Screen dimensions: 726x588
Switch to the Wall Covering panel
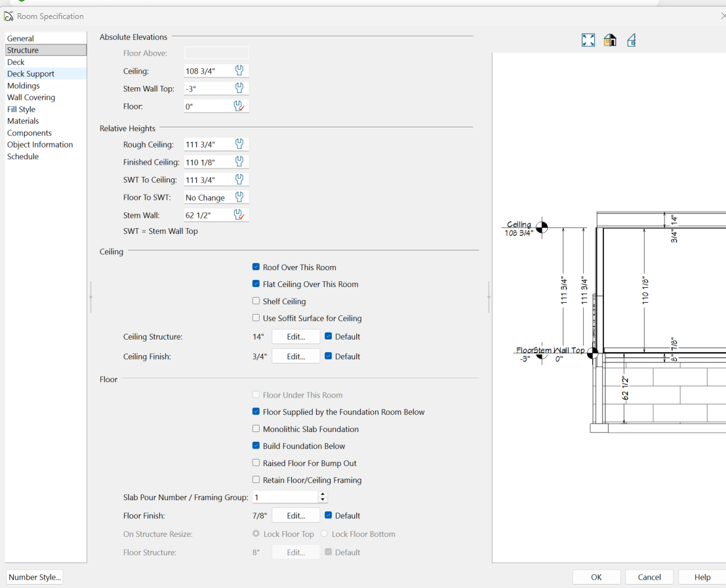(x=31, y=98)
